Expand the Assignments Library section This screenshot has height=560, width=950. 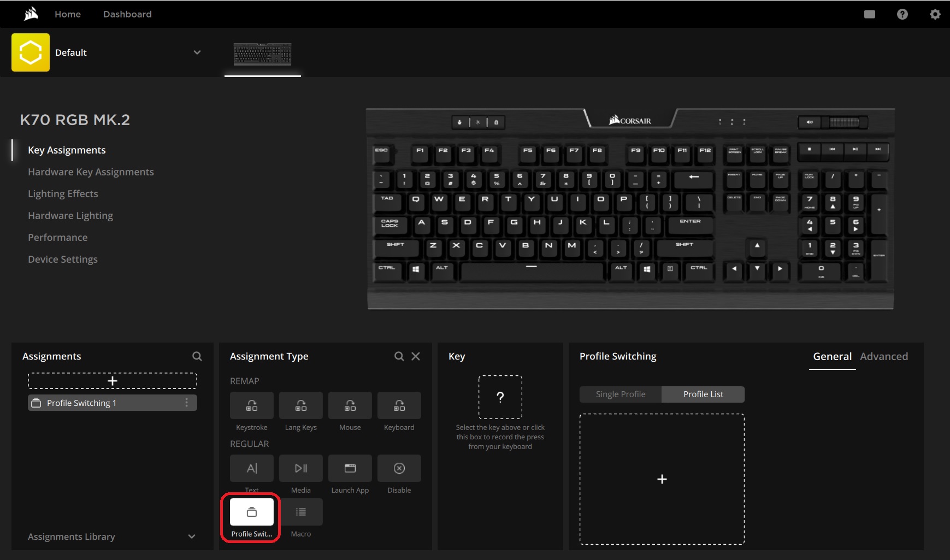(x=191, y=537)
